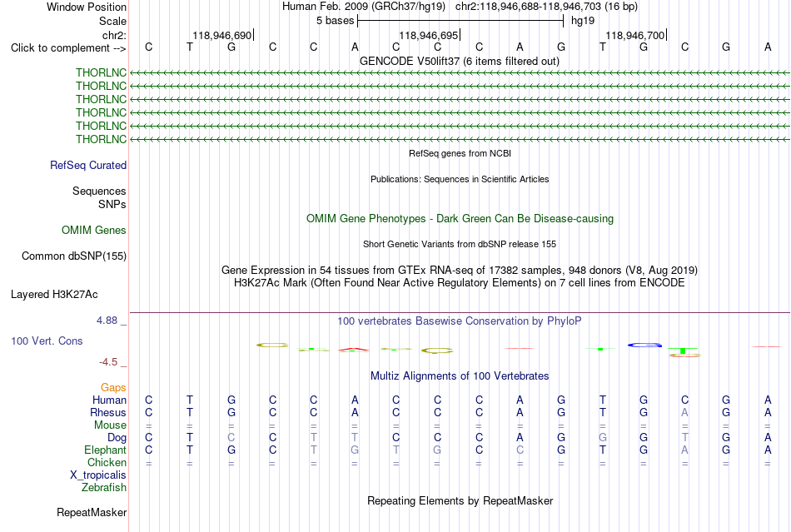Click the 100 Vert. Cons track label
This screenshot has height=532, width=791.
[47, 341]
